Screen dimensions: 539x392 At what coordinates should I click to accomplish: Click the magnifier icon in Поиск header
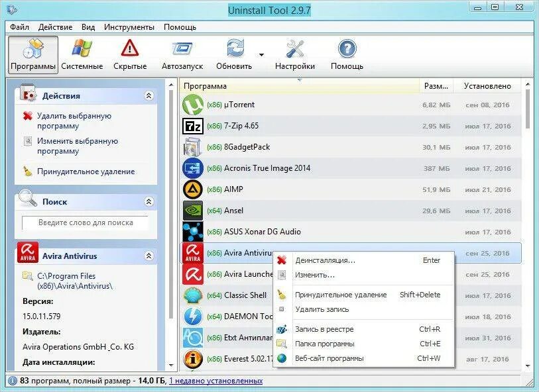point(27,198)
